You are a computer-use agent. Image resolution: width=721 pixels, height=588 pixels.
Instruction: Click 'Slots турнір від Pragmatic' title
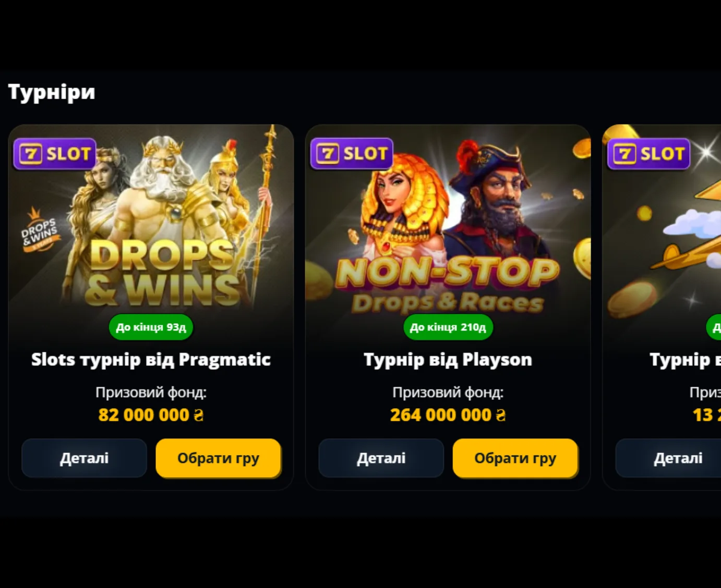pyautogui.click(x=151, y=360)
